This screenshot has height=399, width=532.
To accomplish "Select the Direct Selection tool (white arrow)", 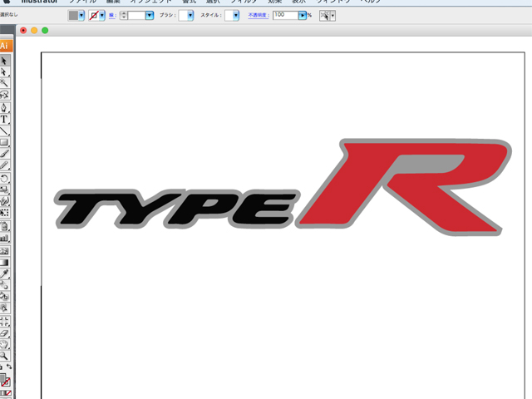I will point(4,72).
